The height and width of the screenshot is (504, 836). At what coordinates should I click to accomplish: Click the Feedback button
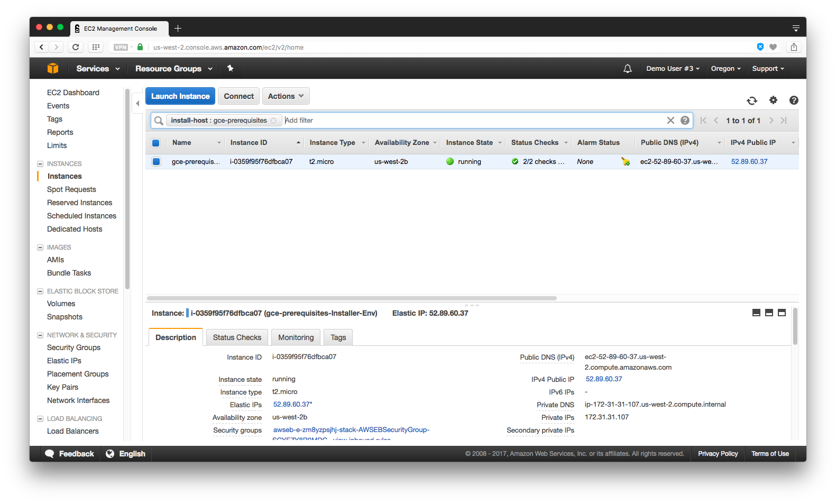tap(70, 454)
